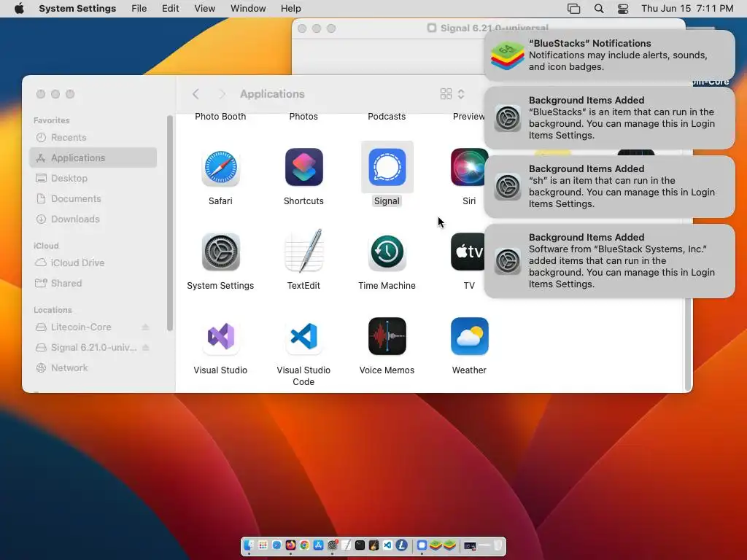This screenshot has height=560, width=747.
Task: Select Downloads in Finder sidebar
Action: tap(93, 219)
